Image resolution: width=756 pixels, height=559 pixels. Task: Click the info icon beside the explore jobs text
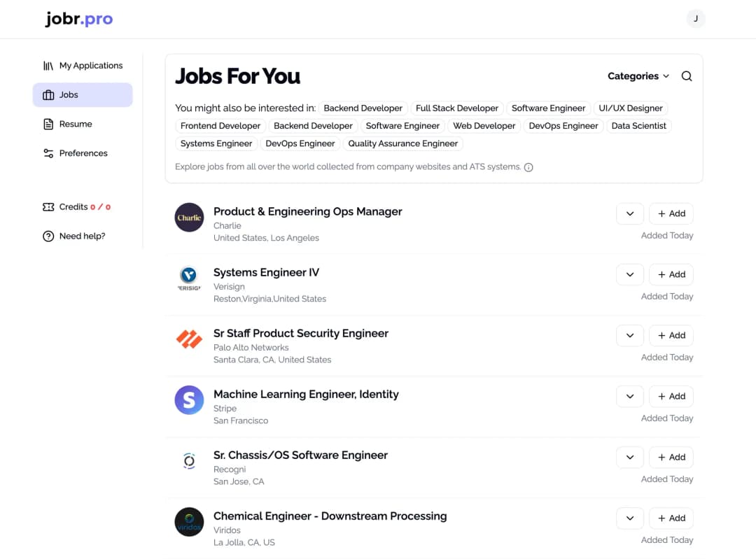click(x=528, y=167)
